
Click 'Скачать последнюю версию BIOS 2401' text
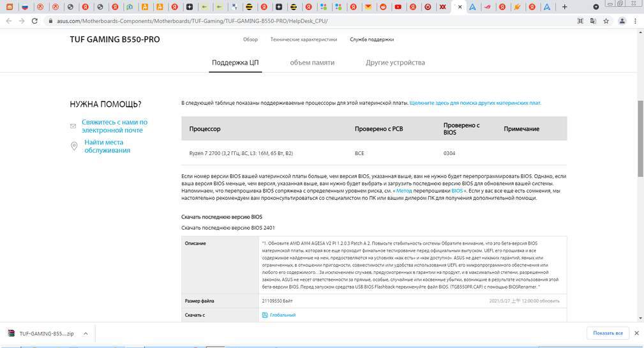pyautogui.click(x=228, y=227)
